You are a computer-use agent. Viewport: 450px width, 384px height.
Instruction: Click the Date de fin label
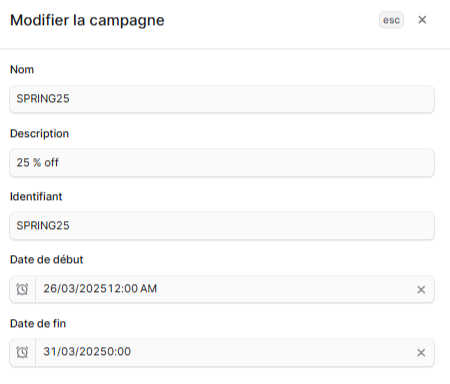pos(38,323)
